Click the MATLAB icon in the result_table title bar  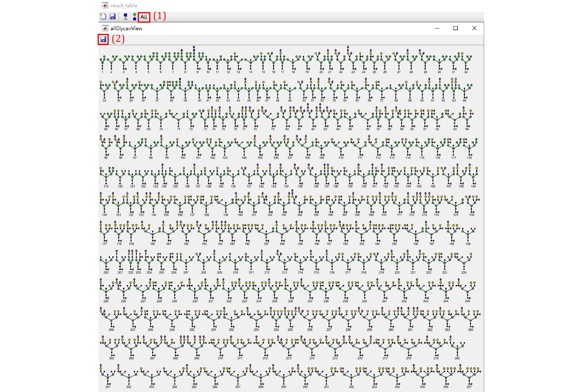(x=105, y=5)
